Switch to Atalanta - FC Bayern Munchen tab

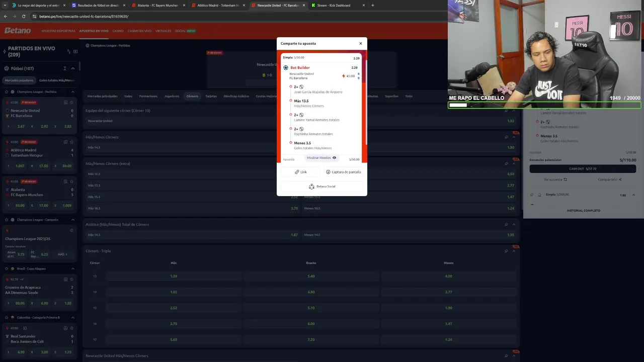click(157, 5)
